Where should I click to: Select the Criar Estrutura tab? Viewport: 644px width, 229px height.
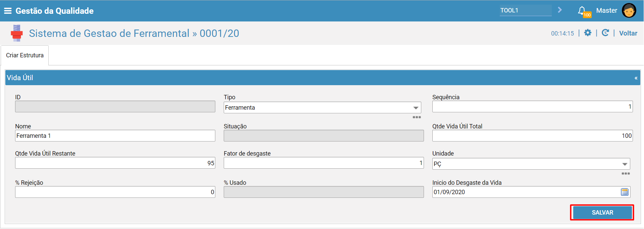click(x=25, y=55)
